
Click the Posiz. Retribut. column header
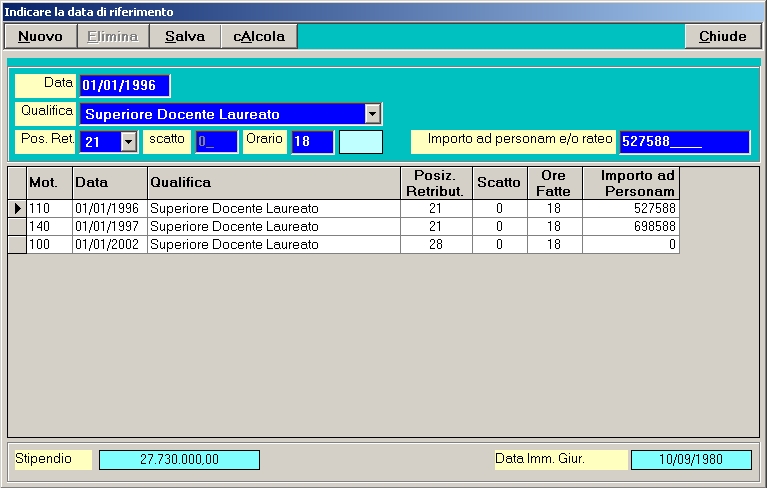coord(436,183)
